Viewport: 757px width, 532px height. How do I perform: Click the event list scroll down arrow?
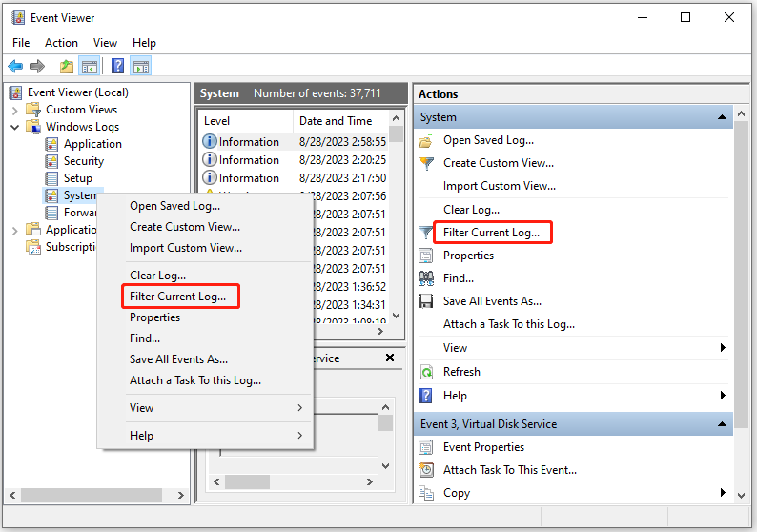pyautogui.click(x=397, y=316)
